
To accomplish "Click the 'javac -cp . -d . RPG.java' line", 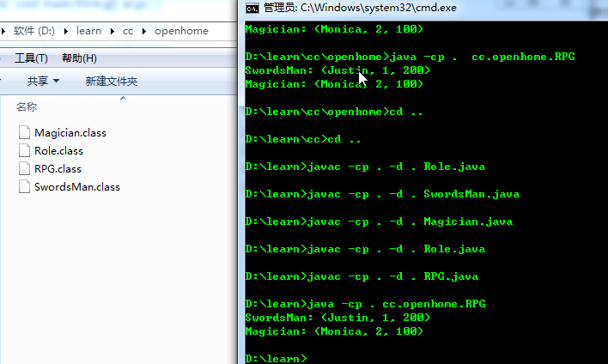I will pyautogui.click(x=362, y=276).
